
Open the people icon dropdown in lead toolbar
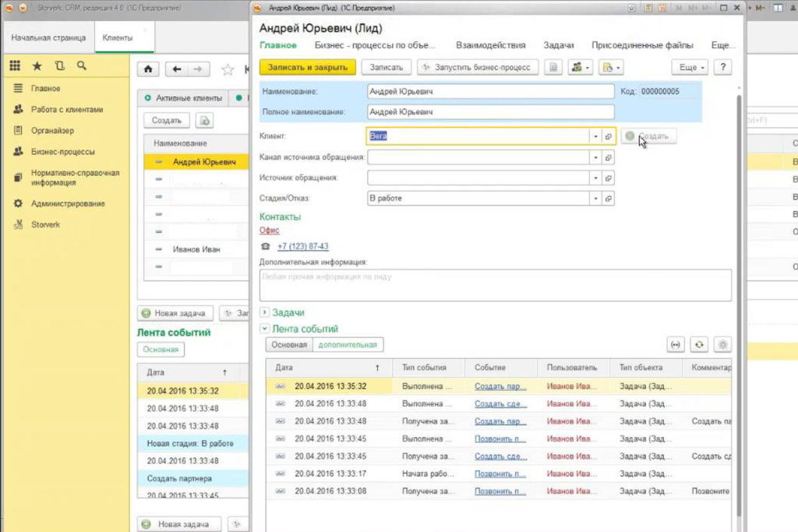coord(580,67)
